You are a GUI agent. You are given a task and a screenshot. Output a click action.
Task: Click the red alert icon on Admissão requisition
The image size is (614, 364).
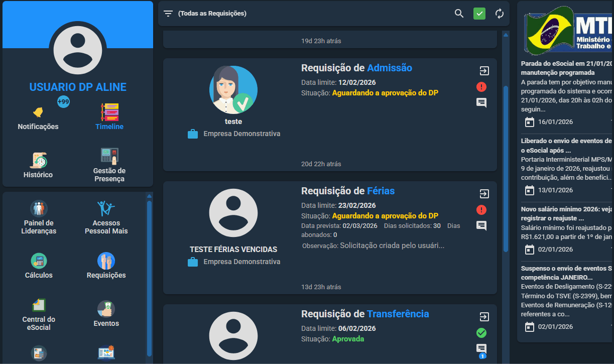pos(481,87)
